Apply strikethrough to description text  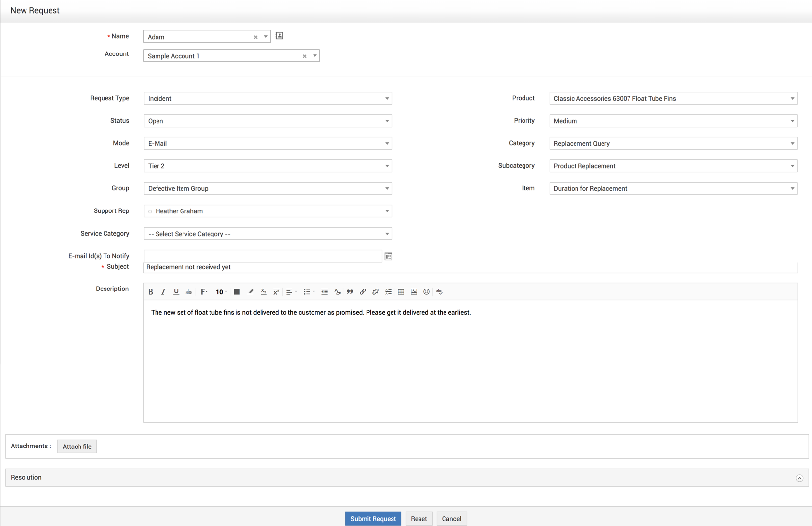pyautogui.click(x=189, y=292)
